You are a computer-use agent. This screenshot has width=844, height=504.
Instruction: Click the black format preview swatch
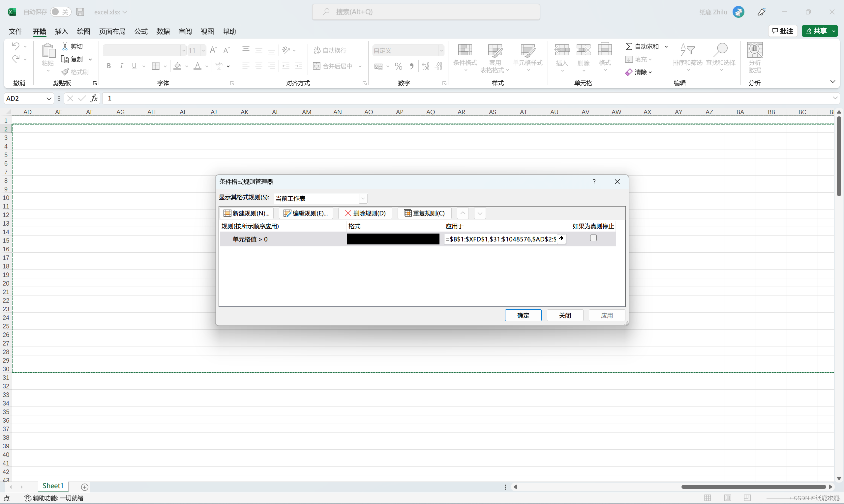pyautogui.click(x=393, y=239)
